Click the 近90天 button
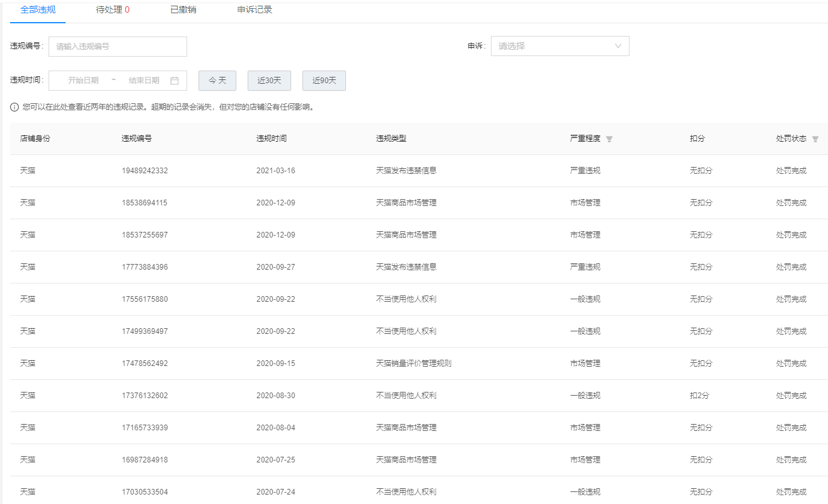Screen dimensions: 828x504 tap(324, 81)
